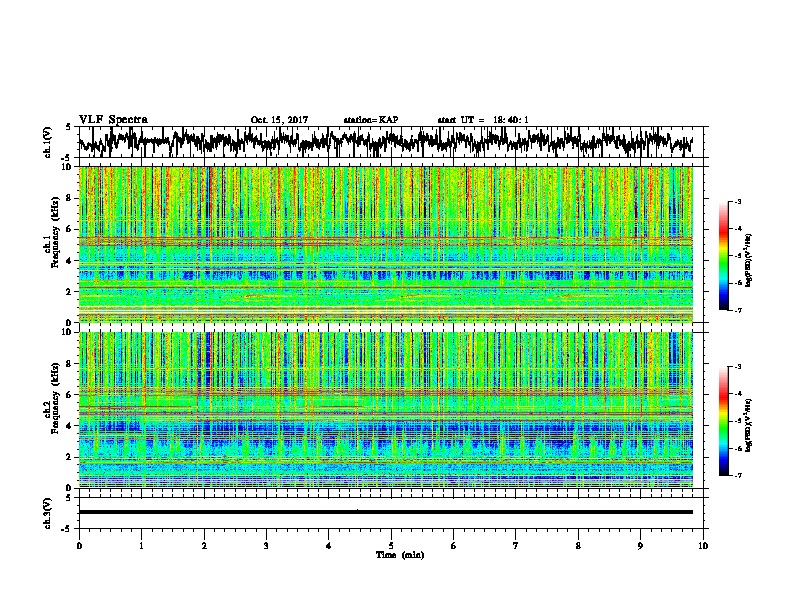Click time axis tick label 7 minutes
Screen dimensions: 792x612
pos(516,546)
